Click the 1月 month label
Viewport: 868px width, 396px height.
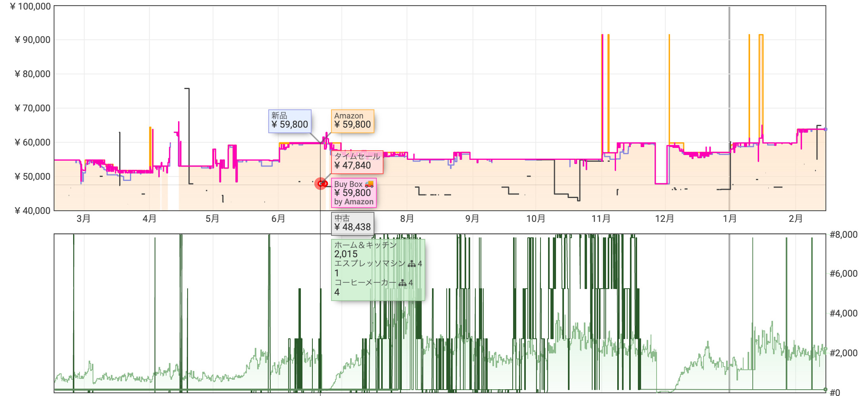coord(730,219)
